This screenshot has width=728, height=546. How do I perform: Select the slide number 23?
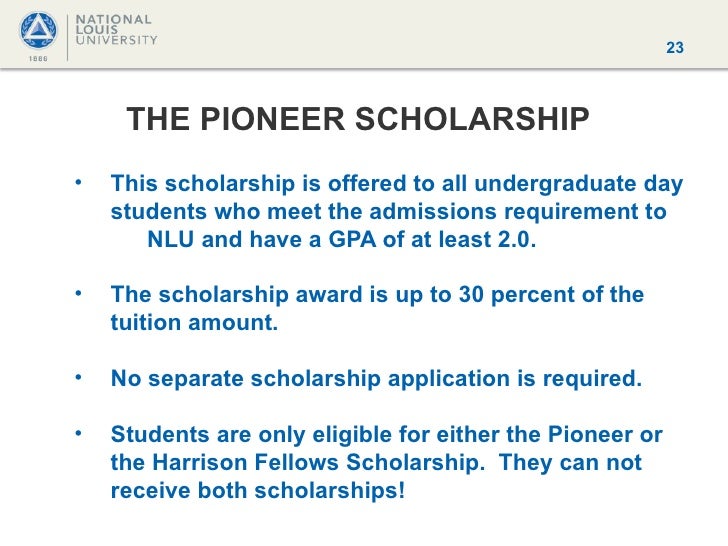(675, 48)
